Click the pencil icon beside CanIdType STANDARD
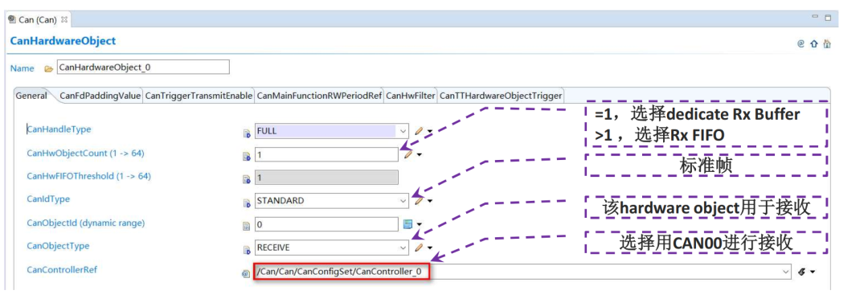 coord(419,200)
